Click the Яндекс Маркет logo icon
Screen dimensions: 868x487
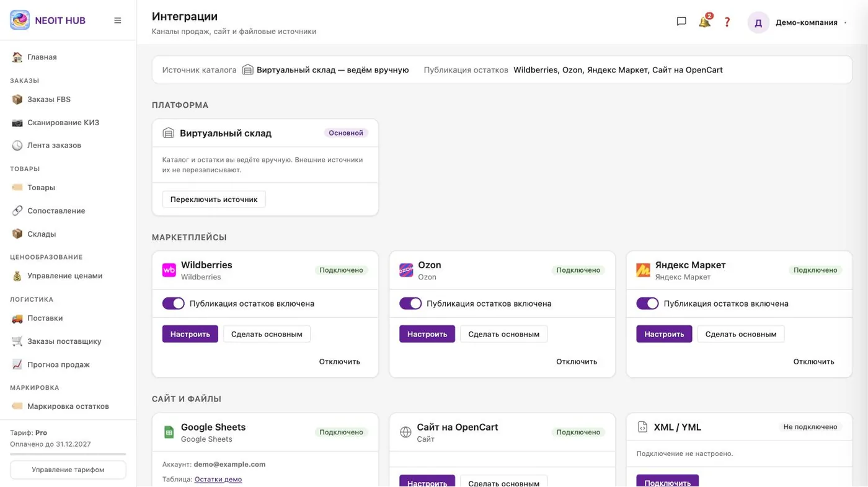coord(643,270)
